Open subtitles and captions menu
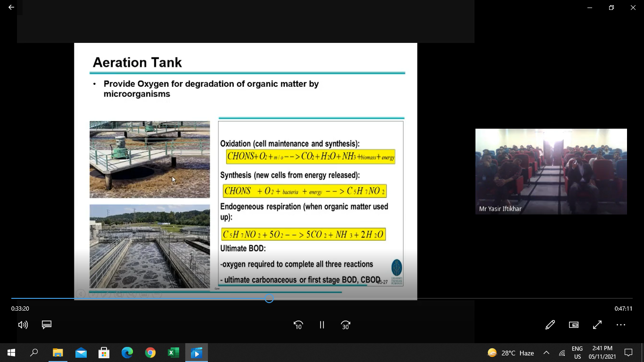The height and width of the screenshot is (362, 644). click(46, 325)
